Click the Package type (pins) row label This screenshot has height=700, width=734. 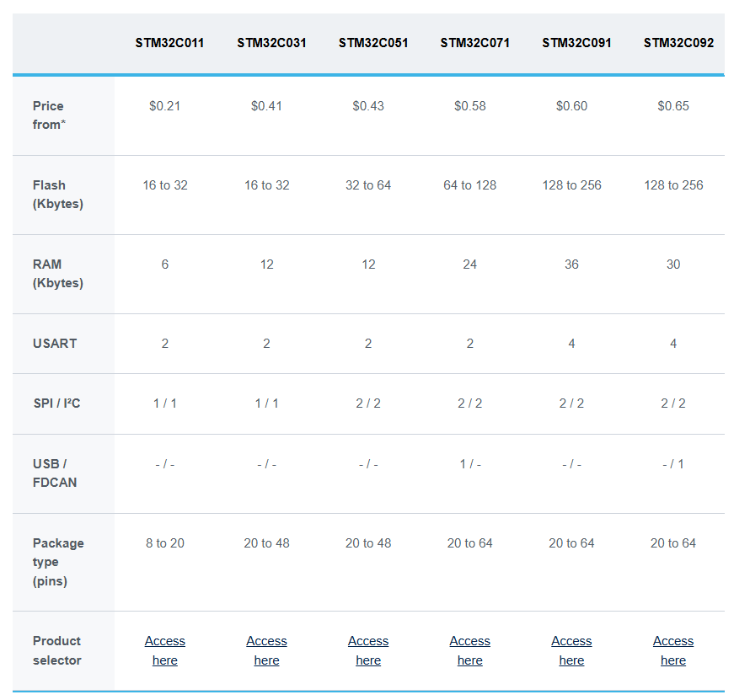(58, 562)
